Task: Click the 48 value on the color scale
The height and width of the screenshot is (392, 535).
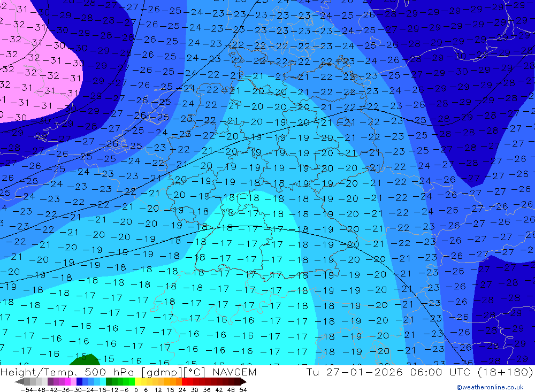Action: point(231,390)
